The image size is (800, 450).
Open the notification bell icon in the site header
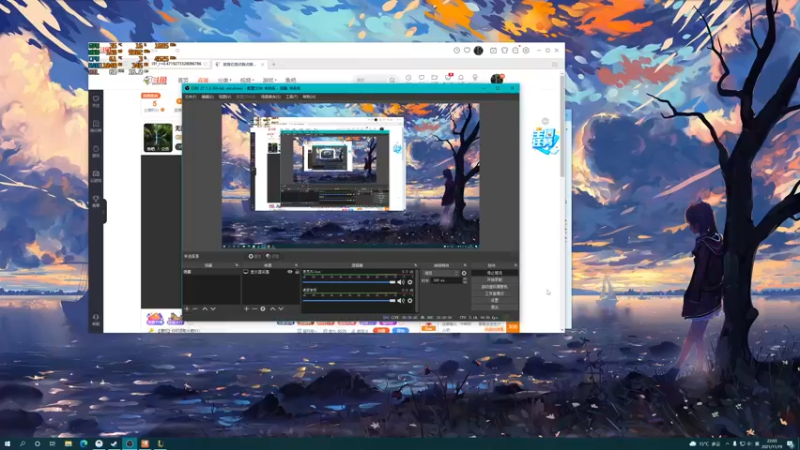(461, 78)
